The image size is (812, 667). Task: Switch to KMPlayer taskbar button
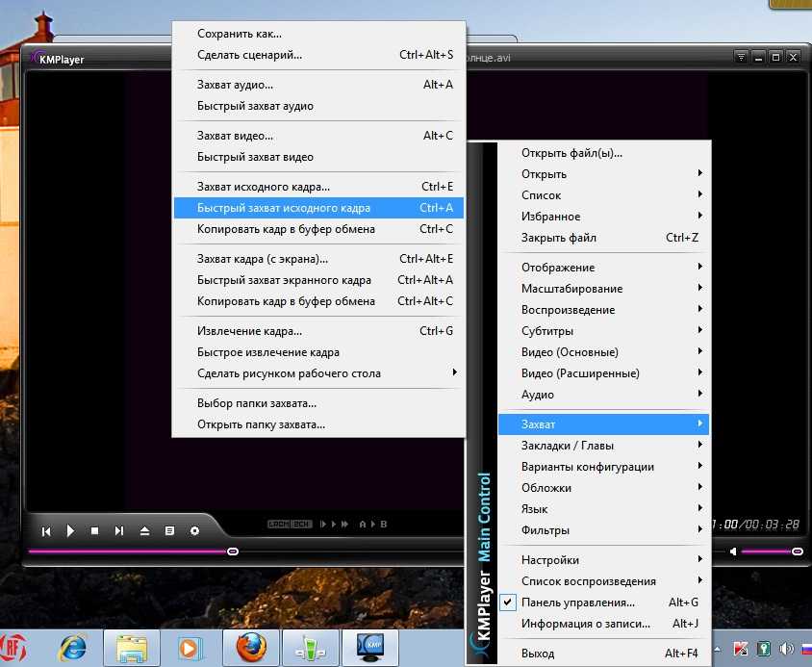(x=370, y=648)
